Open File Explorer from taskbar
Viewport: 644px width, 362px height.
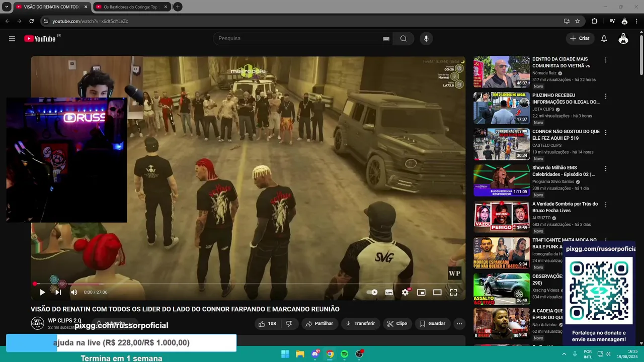[300, 354]
